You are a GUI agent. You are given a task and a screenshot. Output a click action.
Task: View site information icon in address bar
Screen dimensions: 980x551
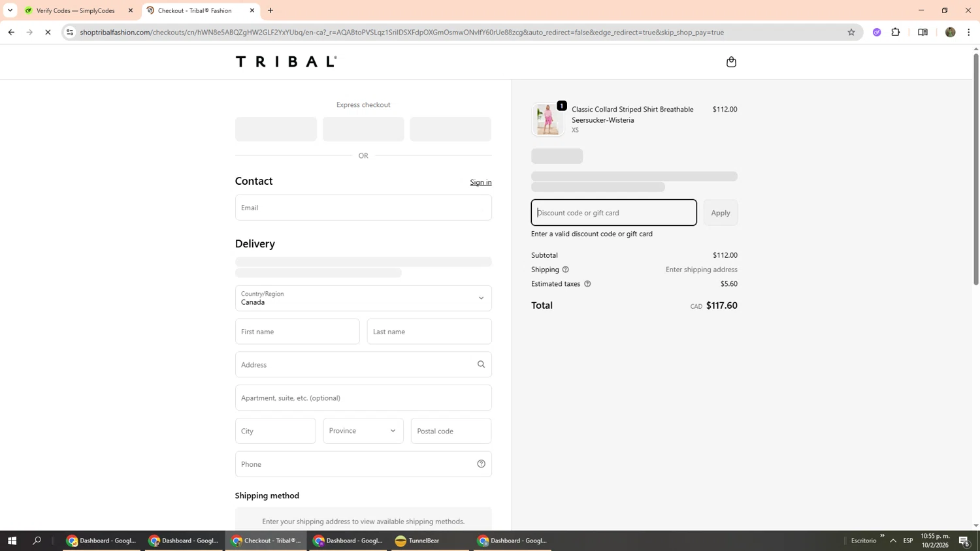pyautogui.click(x=70, y=32)
